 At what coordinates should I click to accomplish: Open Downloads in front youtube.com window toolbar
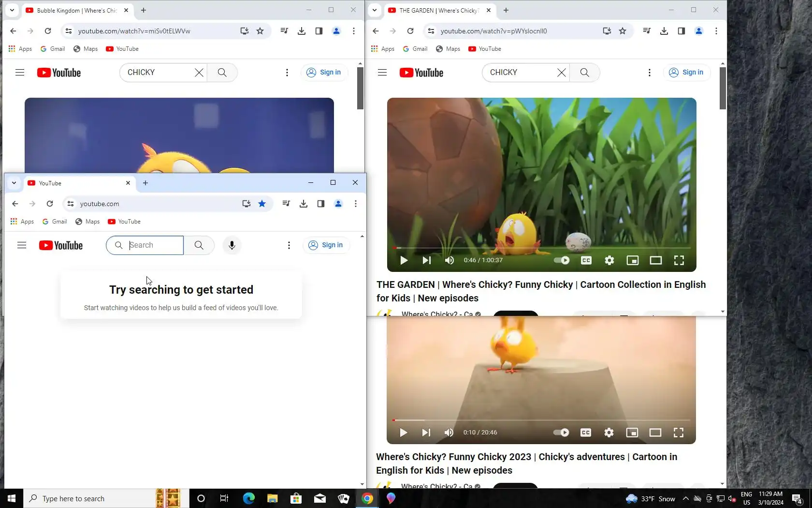point(304,204)
